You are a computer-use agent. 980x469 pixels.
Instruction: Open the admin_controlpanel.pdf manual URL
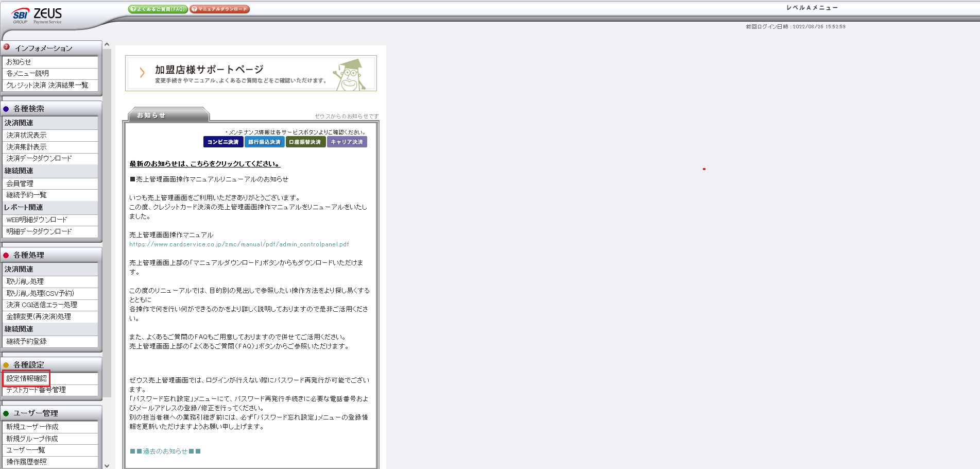[239, 244]
